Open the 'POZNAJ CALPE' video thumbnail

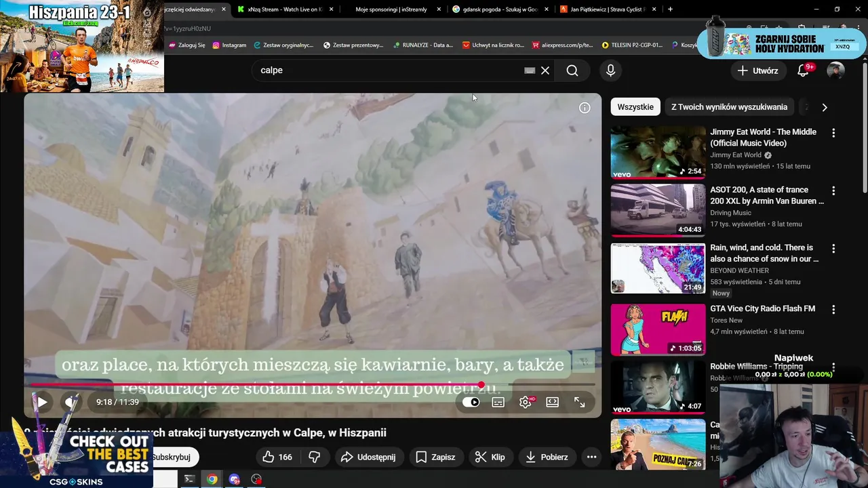(658, 445)
